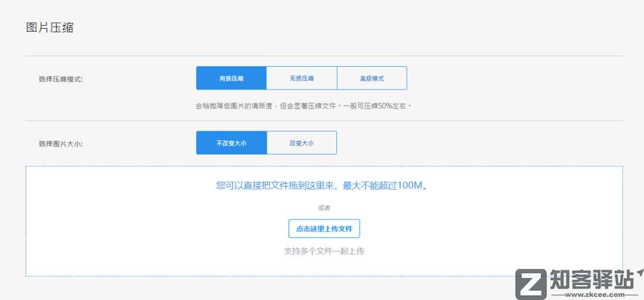
Task: Select 不改变大小 image size option
Action: point(231,143)
